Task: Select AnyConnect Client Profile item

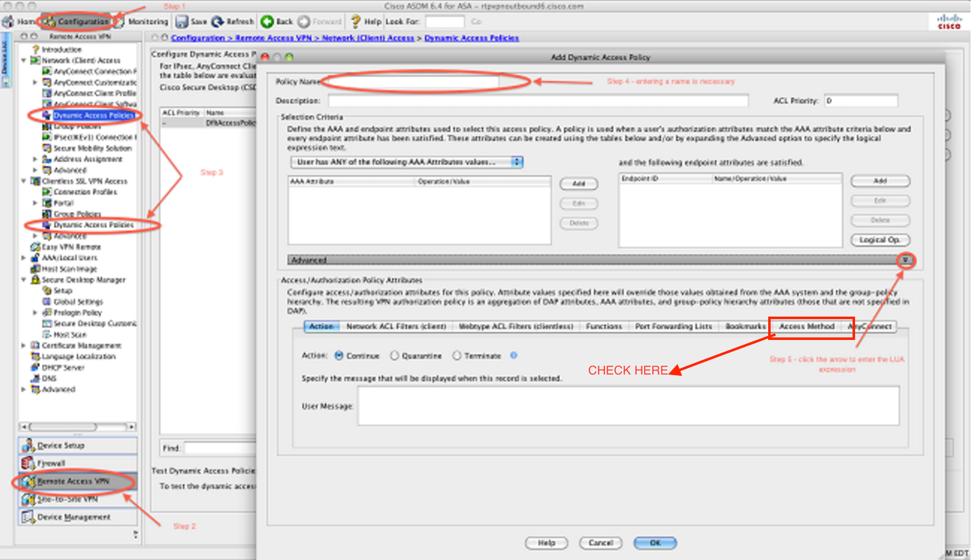Action: tap(95, 93)
